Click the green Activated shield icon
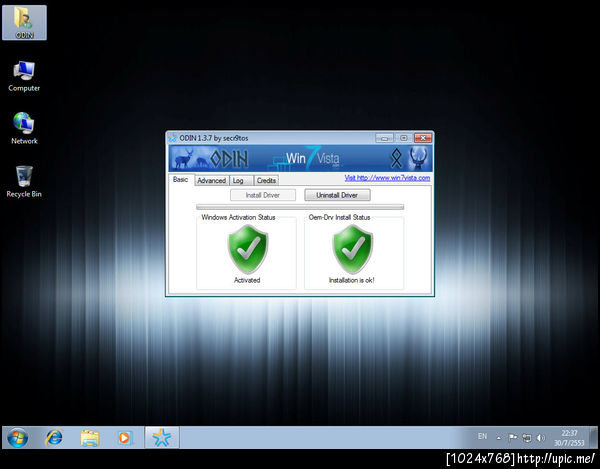 pos(248,249)
